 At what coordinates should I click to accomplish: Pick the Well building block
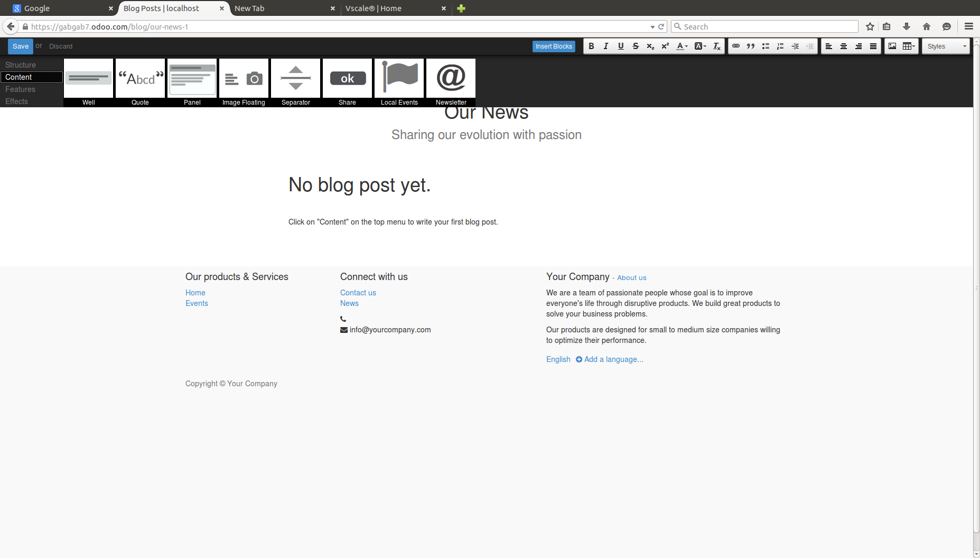[x=89, y=82]
